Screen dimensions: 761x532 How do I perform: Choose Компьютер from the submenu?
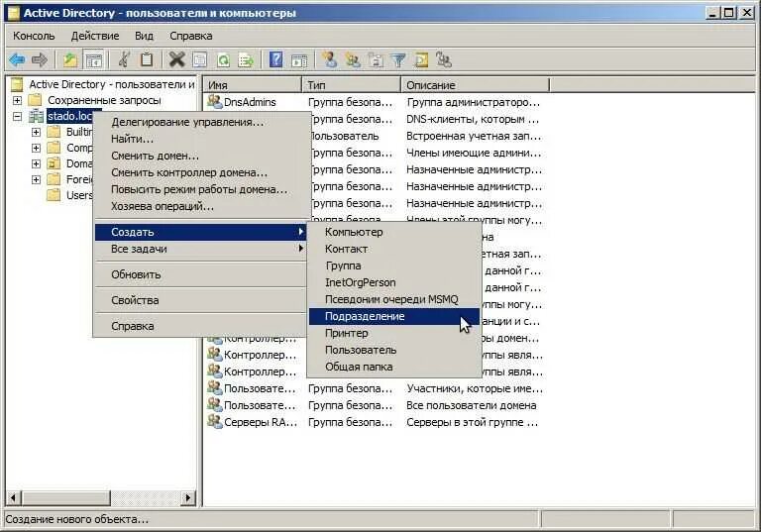[x=394, y=232]
